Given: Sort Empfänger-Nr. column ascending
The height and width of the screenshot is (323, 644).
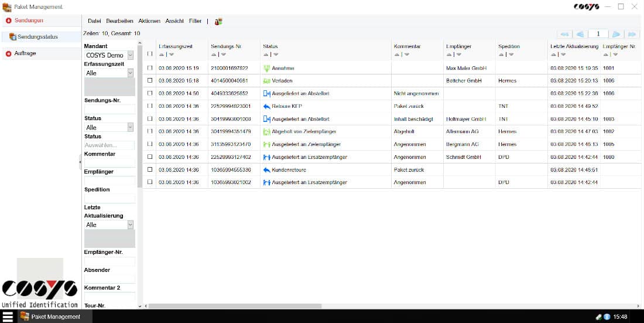Looking at the screenshot, I should click(x=605, y=55).
